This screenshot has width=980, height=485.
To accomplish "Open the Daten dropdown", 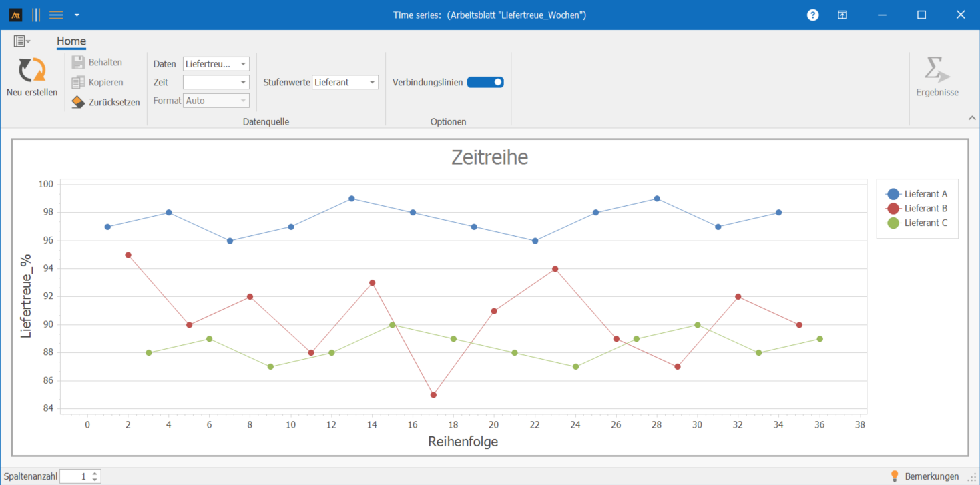I will click(243, 64).
